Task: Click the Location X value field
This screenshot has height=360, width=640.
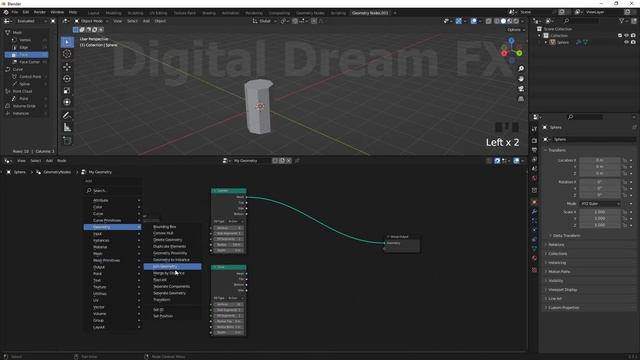Action: (599, 160)
